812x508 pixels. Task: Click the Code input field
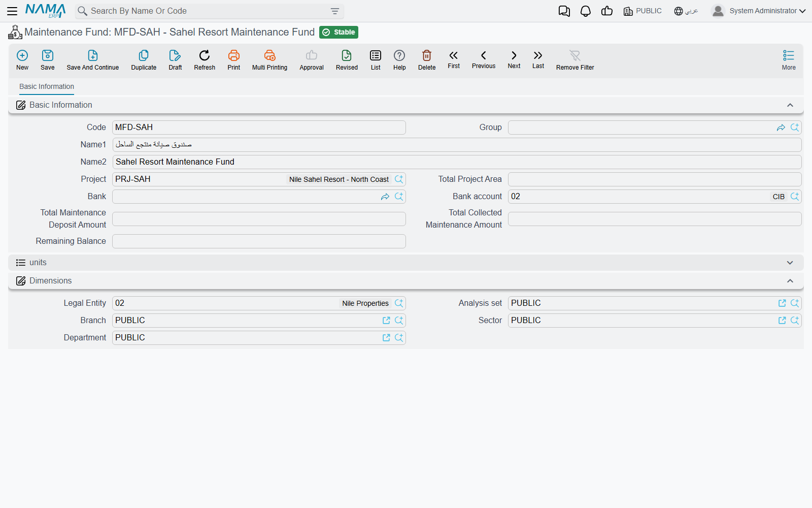pyautogui.click(x=259, y=128)
